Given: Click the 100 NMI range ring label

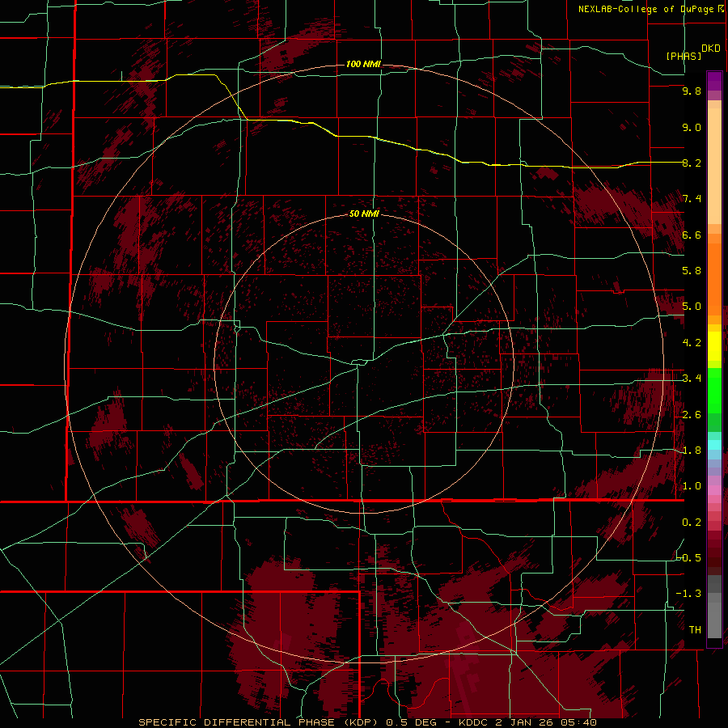Looking at the screenshot, I should (x=363, y=64).
